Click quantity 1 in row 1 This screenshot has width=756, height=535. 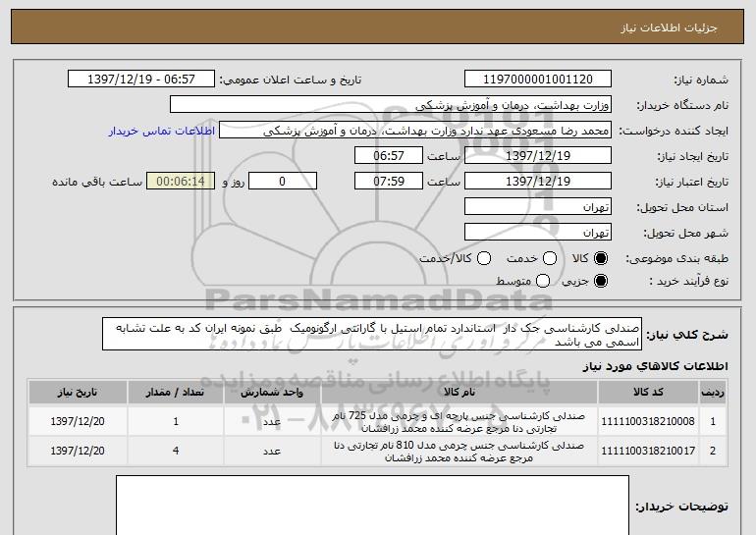[x=176, y=422]
